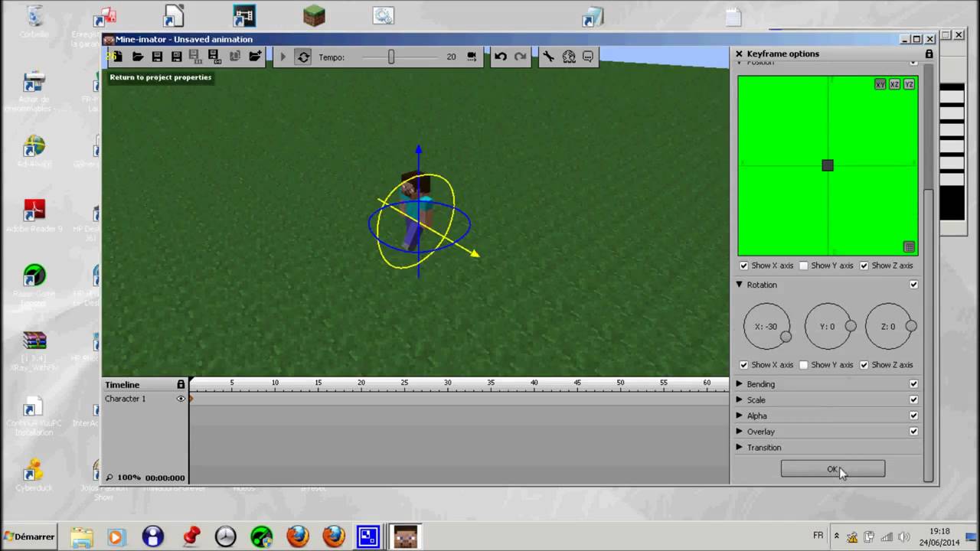
Task: Click the Y rotation dial
Action: coord(828,327)
